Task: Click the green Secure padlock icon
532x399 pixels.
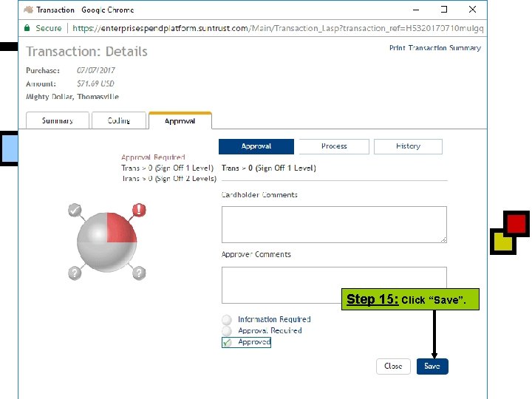Action: (x=27, y=28)
